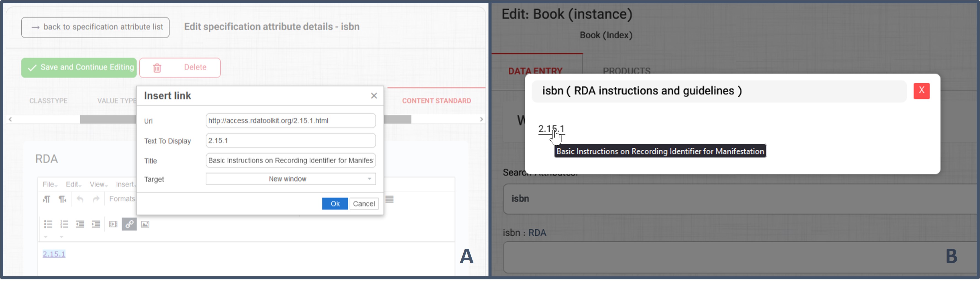Click the insert image icon in editor
Screen dimensions: 980x283
click(145, 225)
